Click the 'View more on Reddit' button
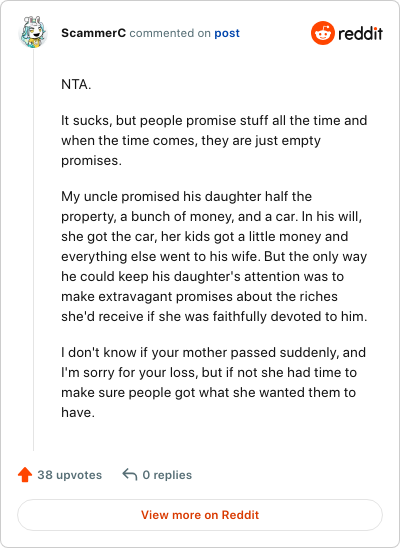The width and height of the screenshot is (400, 548). tap(200, 515)
